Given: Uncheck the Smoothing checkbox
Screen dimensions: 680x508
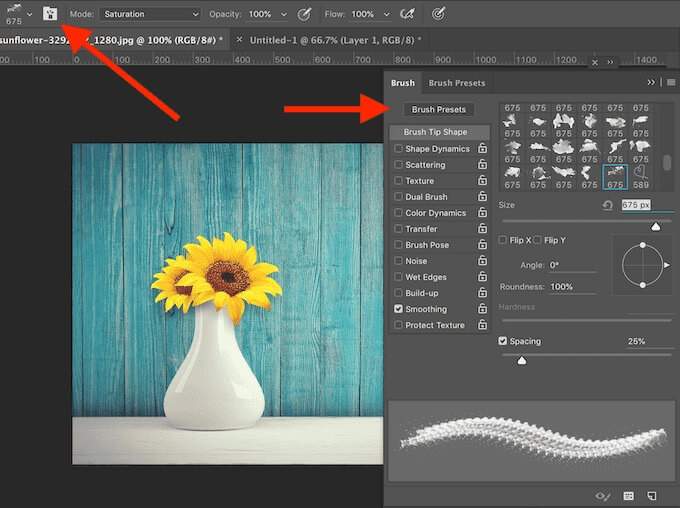Looking at the screenshot, I should tap(399, 309).
